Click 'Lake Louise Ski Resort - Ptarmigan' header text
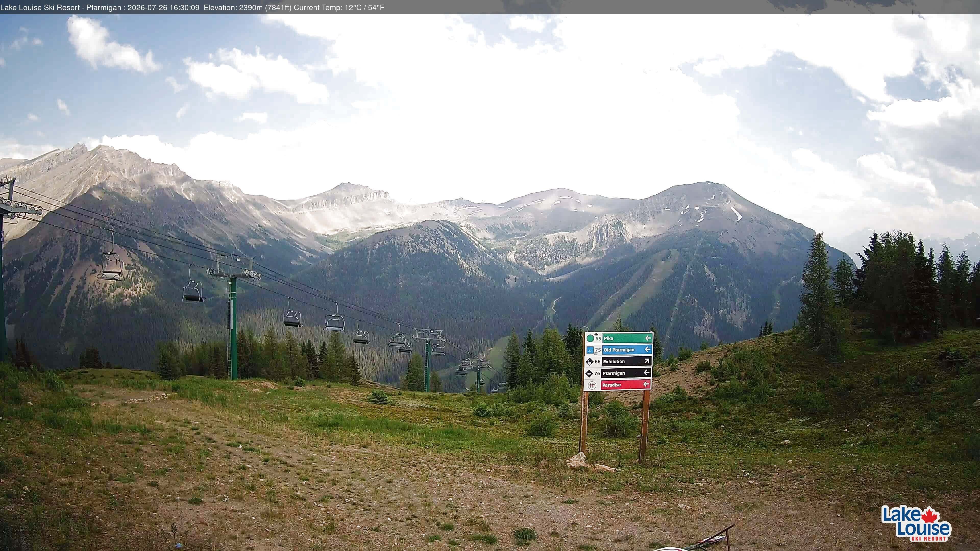Screen dimensions: 980x551 coord(61,8)
